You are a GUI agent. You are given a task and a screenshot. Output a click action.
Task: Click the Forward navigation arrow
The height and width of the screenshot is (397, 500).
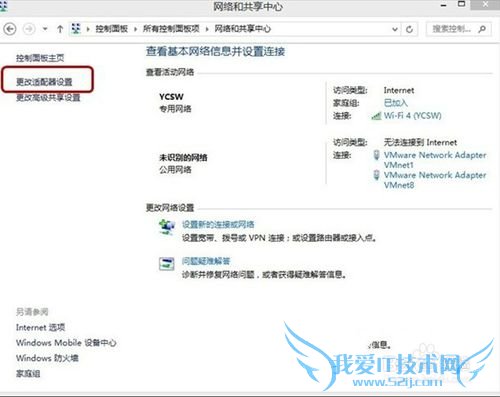click(x=29, y=29)
